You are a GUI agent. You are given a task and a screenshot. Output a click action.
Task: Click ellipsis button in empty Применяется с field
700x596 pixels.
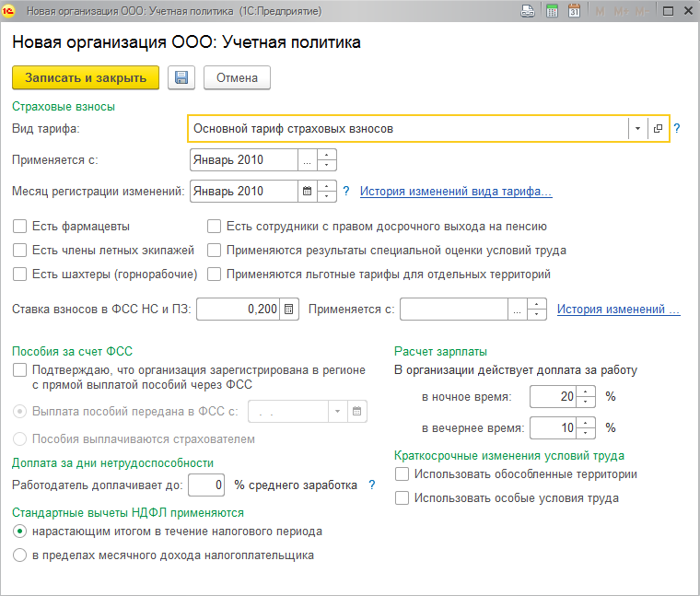(x=518, y=310)
